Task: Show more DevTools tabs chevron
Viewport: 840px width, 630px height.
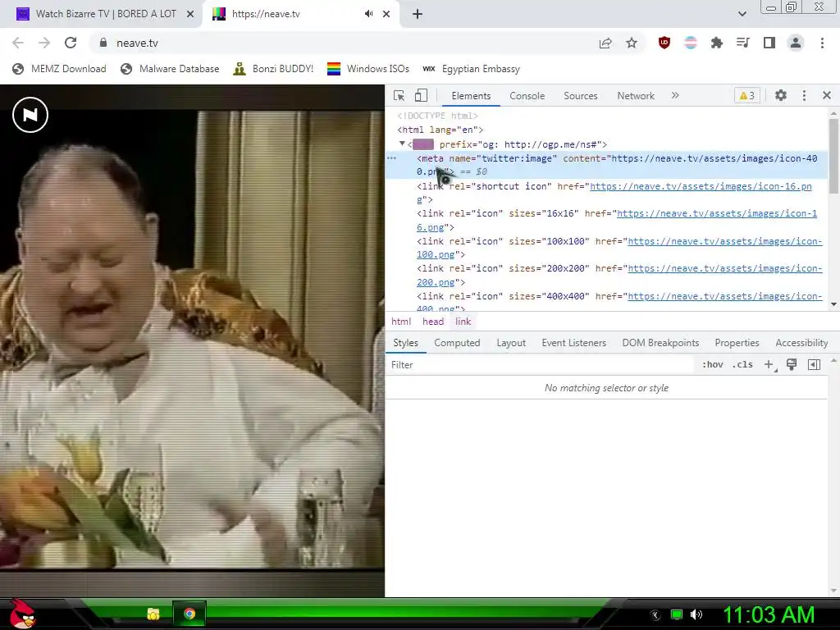Action: coord(675,95)
